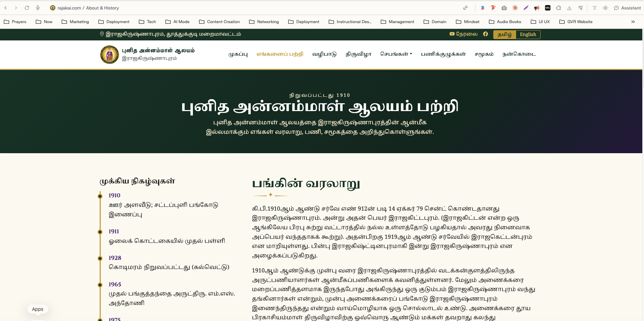Reload the current page

pos(27,8)
